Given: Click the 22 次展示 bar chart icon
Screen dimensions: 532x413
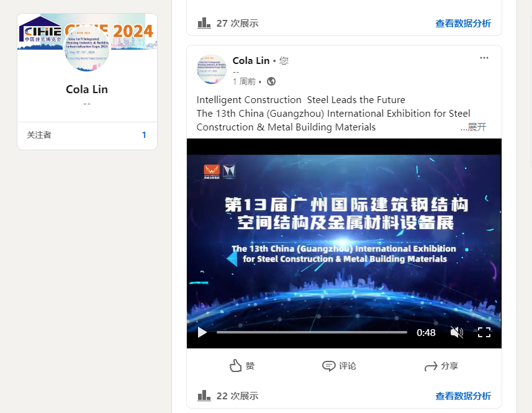Looking at the screenshot, I should point(204,396).
